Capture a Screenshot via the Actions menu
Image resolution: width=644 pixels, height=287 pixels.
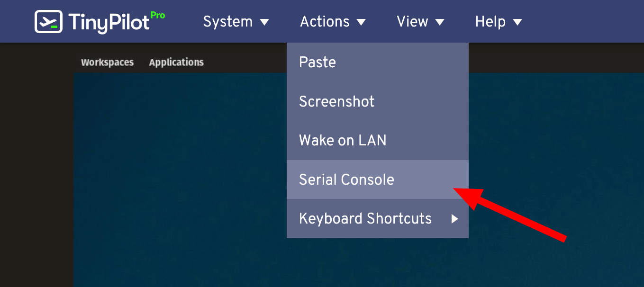pos(336,101)
